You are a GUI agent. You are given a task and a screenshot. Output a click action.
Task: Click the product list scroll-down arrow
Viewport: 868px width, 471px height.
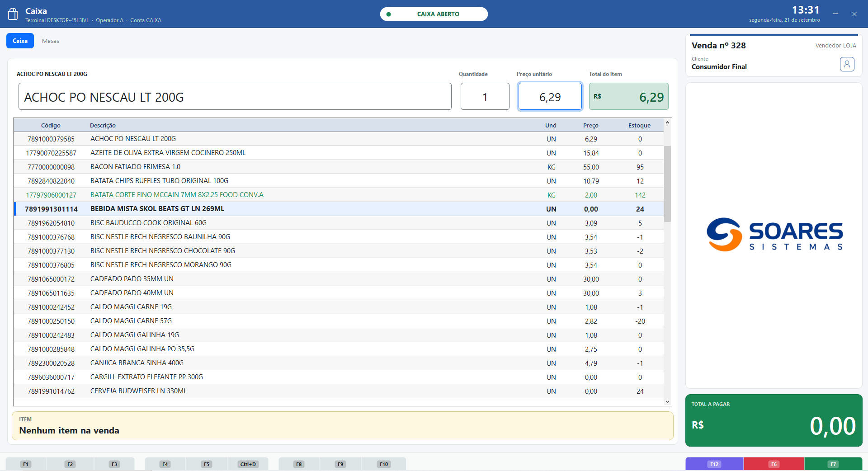[x=667, y=401]
